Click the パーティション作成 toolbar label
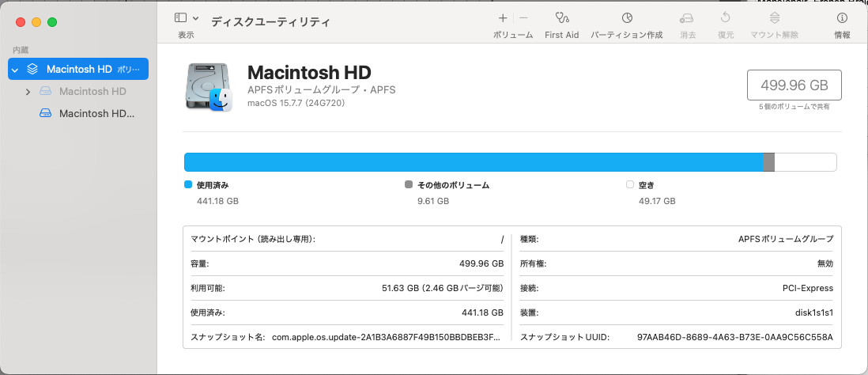Image resolution: width=868 pixels, height=375 pixels. click(627, 35)
